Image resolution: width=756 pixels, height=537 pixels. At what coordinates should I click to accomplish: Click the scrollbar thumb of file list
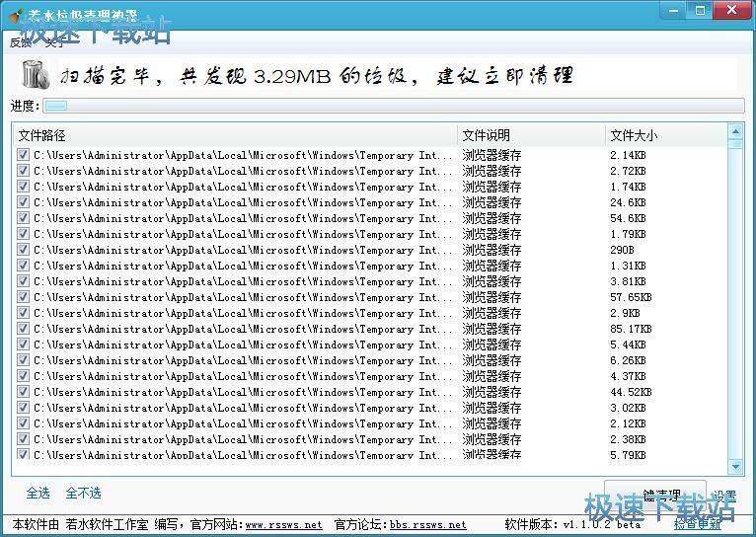(735, 144)
